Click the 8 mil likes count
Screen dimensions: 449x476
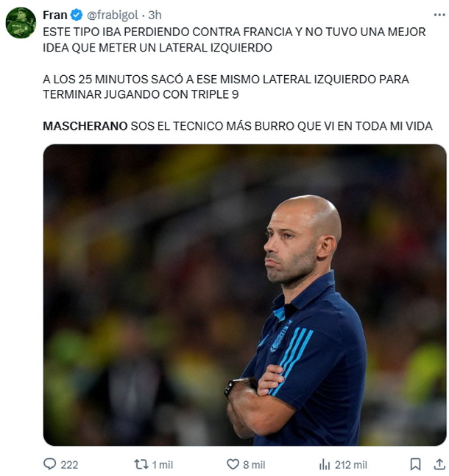(x=254, y=465)
